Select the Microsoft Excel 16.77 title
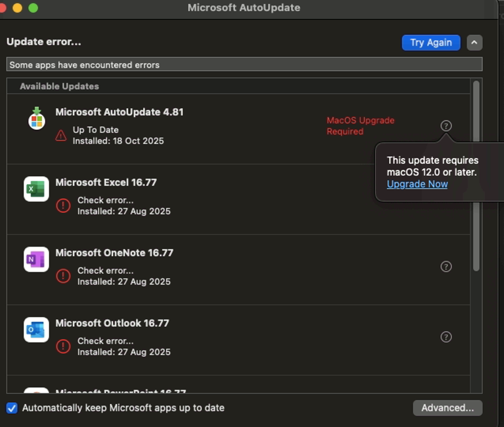 point(106,183)
